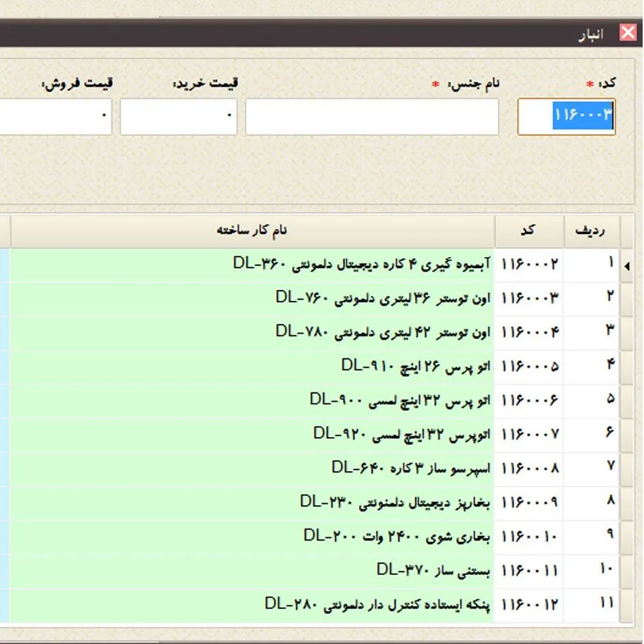
Task: Close the انبار window with red X
Action: tap(627, 33)
